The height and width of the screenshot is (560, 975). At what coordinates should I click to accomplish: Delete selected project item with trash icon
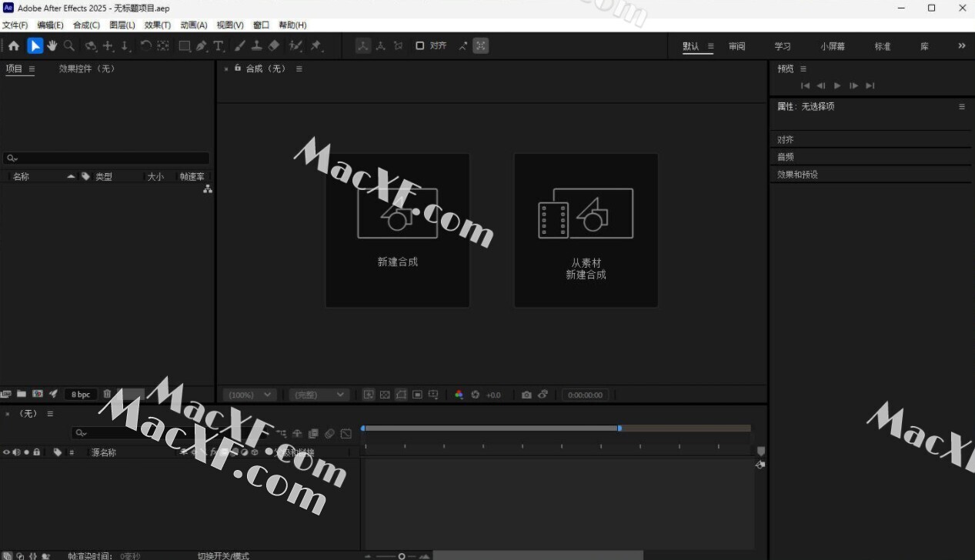pyautogui.click(x=107, y=395)
